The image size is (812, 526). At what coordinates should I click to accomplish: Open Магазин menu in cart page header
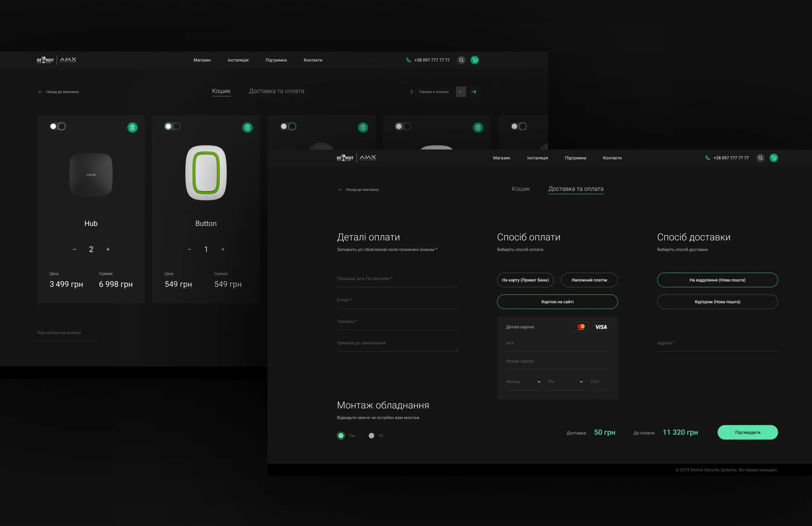pyautogui.click(x=202, y=60)
